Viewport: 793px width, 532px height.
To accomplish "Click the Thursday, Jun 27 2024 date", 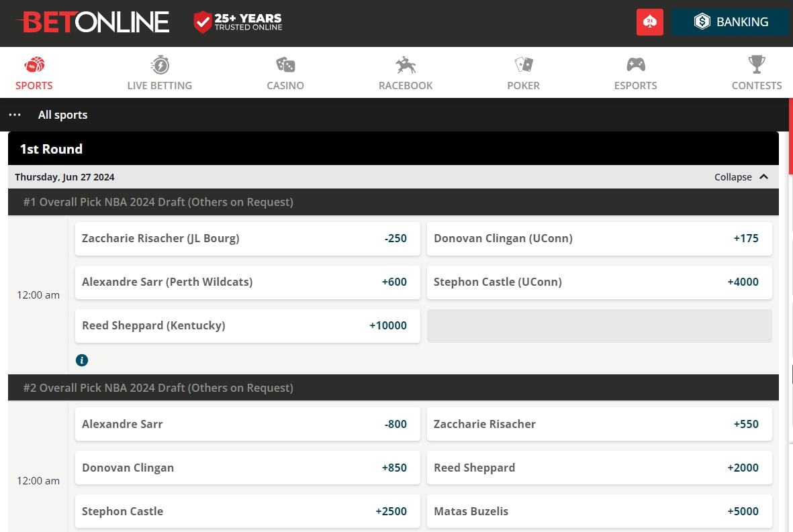I will point(64,177).
